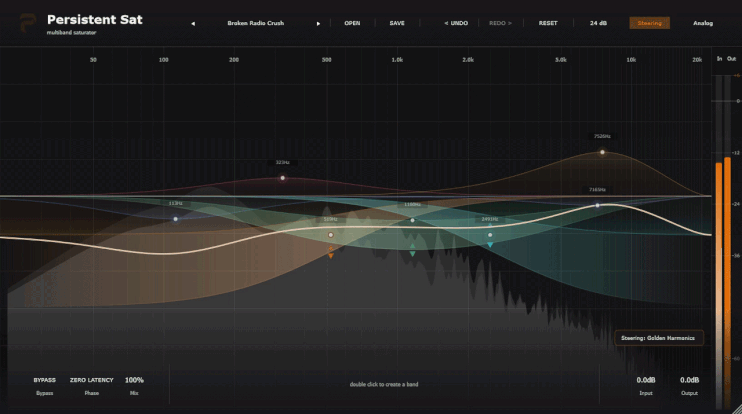Screen dimensions: 742x414
Task: Load the next preset with the right arrow
Action: click(x=318, y=23)
